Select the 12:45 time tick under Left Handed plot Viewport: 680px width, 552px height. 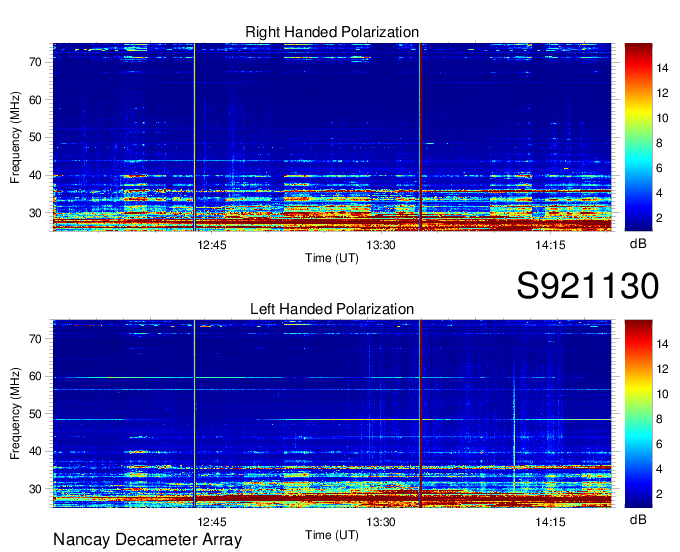pos(212,522)
